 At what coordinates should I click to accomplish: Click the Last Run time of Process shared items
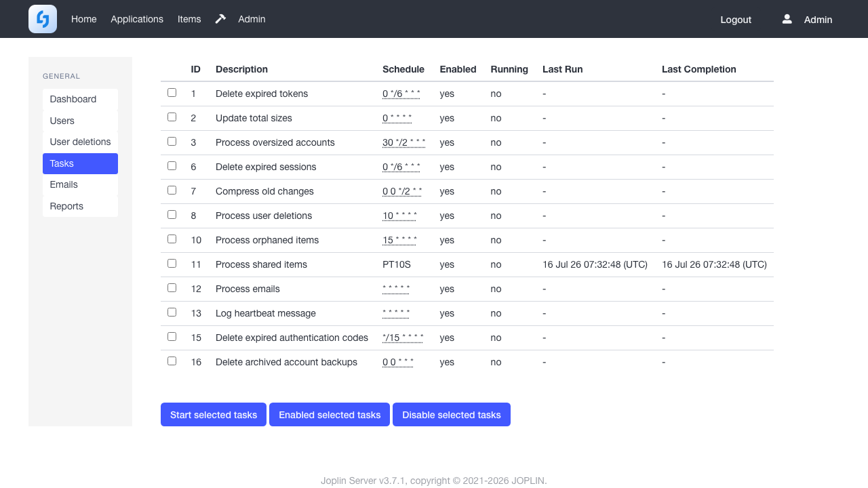click(595, 264)
